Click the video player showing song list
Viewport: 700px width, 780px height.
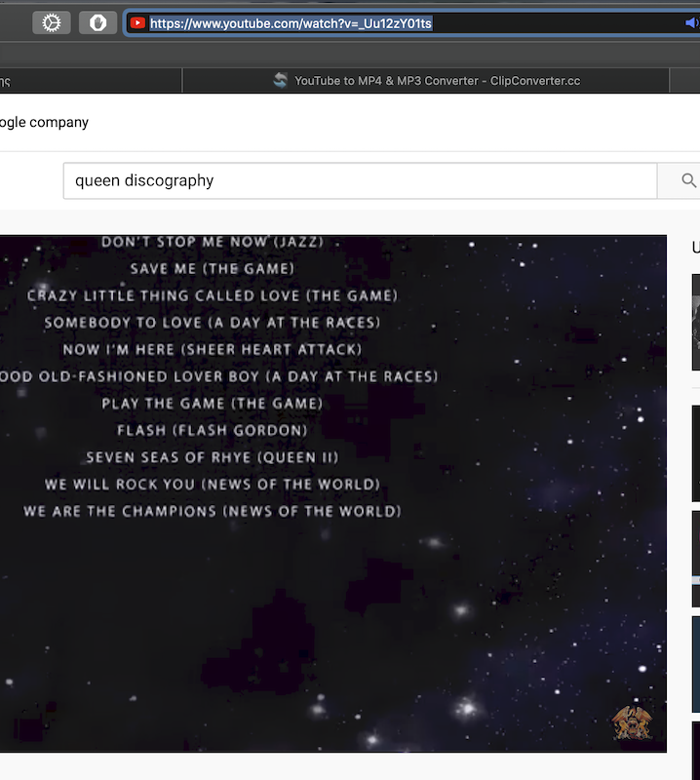(x=333, y=493)
